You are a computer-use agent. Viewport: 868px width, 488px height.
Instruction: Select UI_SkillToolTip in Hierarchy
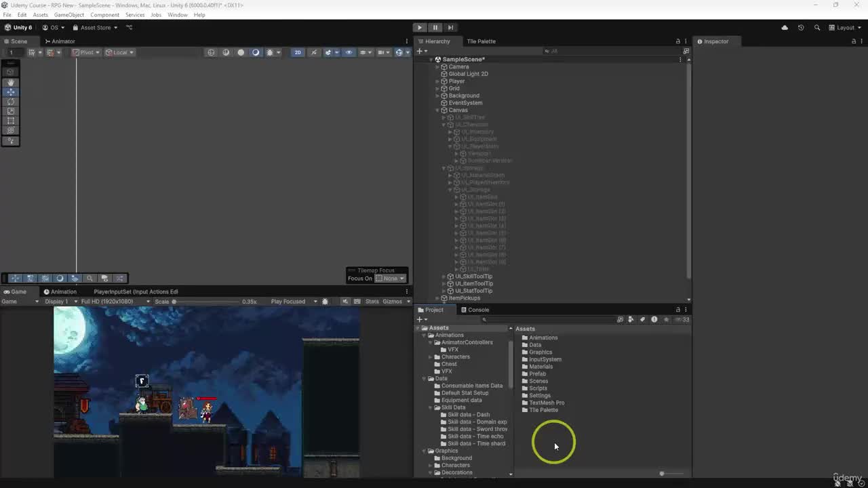[x=473, y=277]
